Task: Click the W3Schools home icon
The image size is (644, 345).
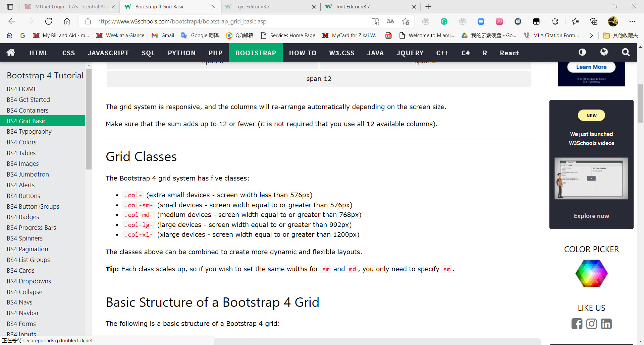Action: coord(11,53)
